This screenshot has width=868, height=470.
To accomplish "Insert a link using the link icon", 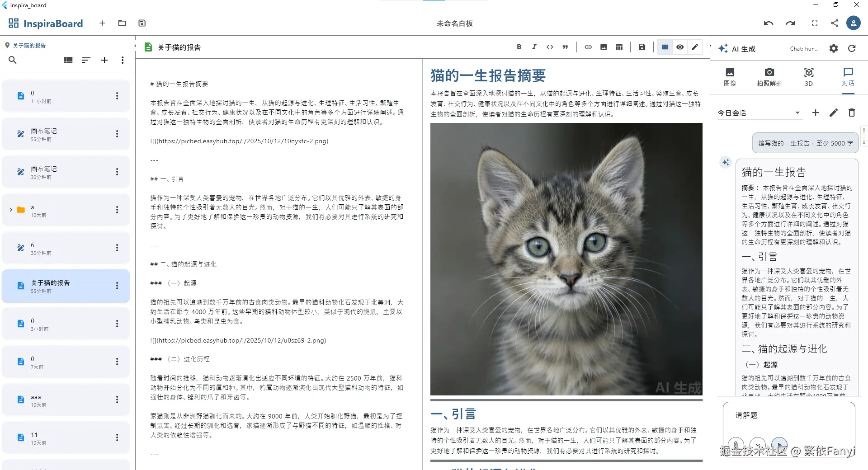I will [x=588, y=47].
